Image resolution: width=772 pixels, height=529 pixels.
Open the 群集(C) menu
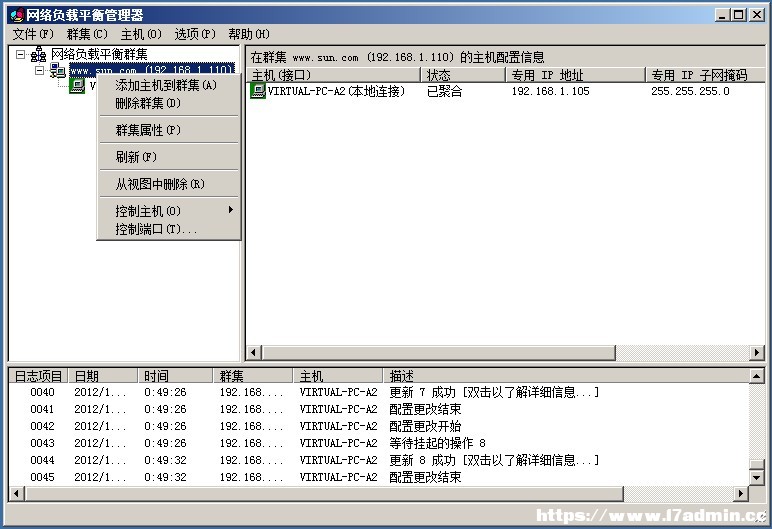tap(87, 34)
